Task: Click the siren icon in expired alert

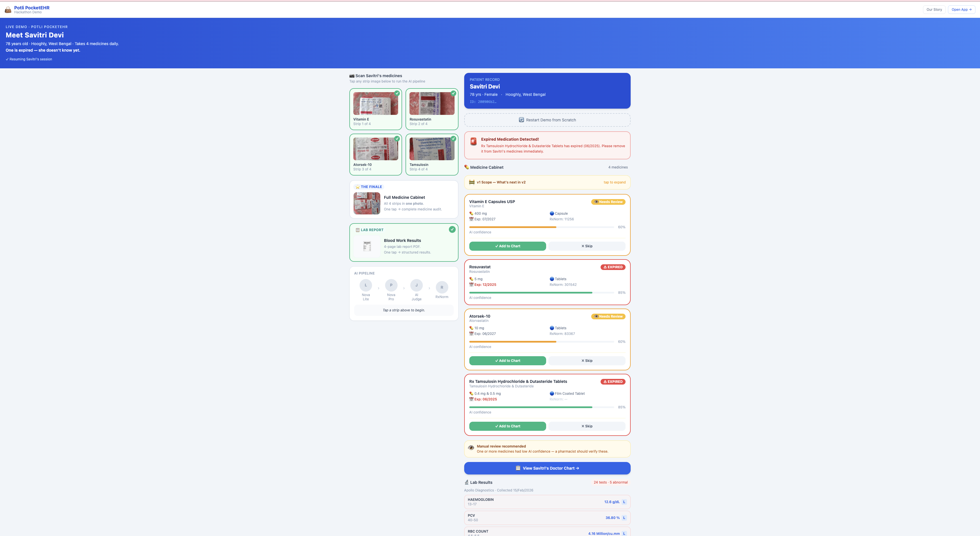Action: (473, 142)
